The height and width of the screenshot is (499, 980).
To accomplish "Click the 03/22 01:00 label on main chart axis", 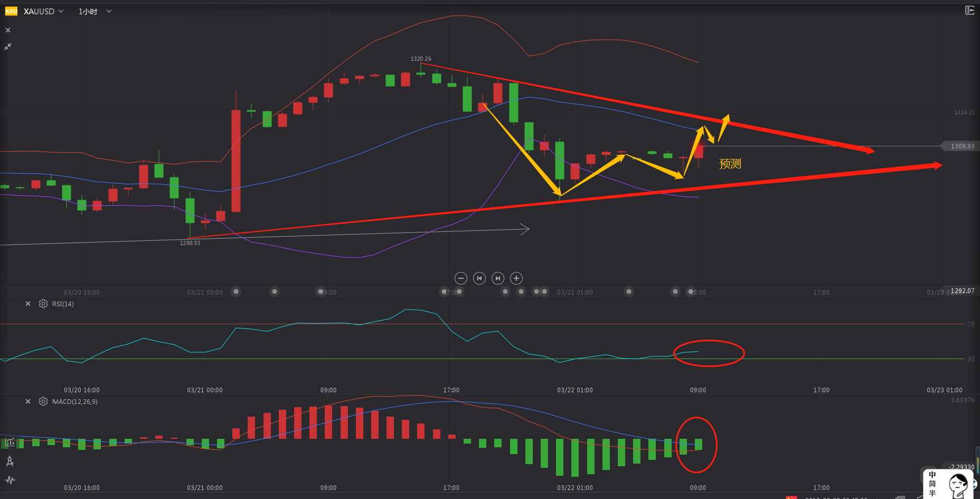I will tap(575, 293).
